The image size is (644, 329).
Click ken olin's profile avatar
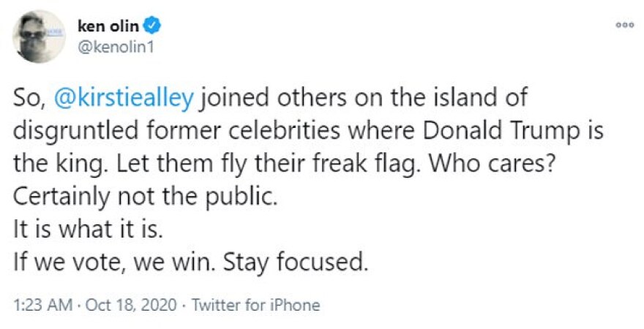pyautogui.click(x=38, y=37)
